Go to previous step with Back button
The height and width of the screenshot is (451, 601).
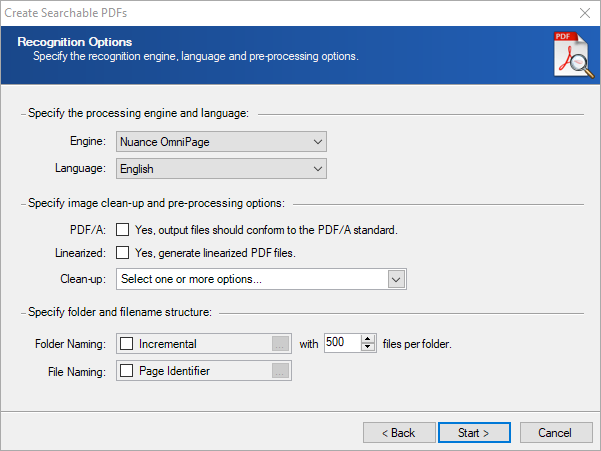(399, 433)
